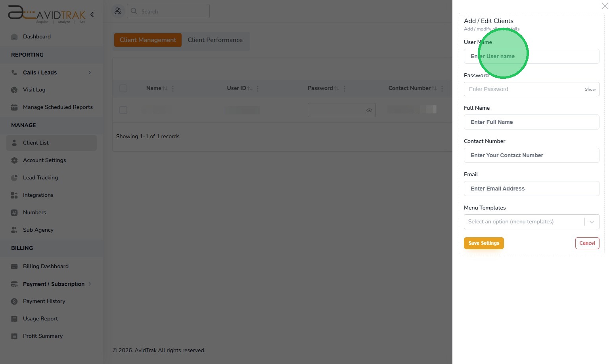The width and height of the screenshot is (611, 364).
Task: Click the AvidTrak logo
Action: coord(46,14)
